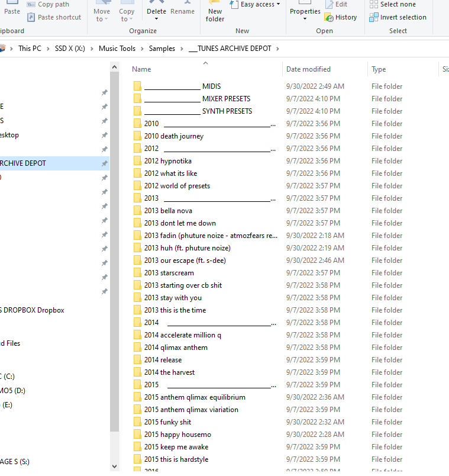449x476 pixels.
Task: Select folder name 2015 this is hardstyle
Action: click(176, 459)
